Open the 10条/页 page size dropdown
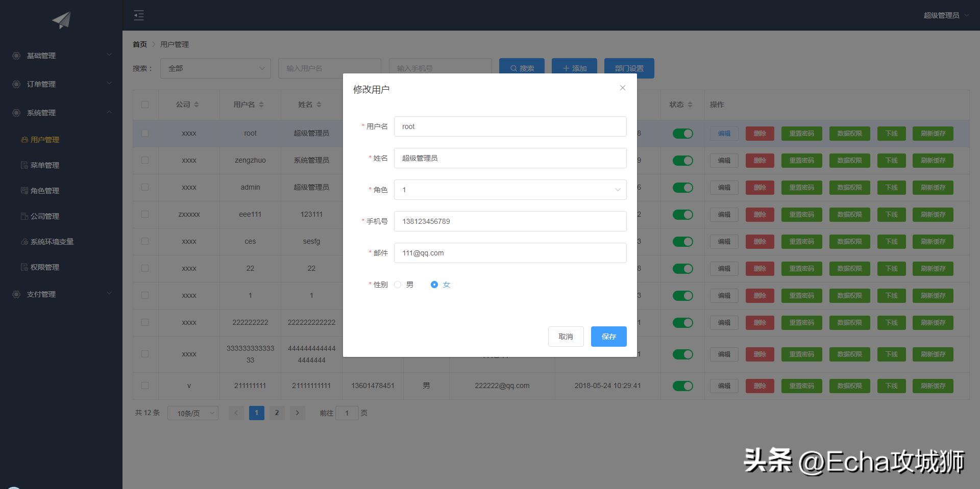The height and width of the screenshot is (489, 980). pos(192,413)
